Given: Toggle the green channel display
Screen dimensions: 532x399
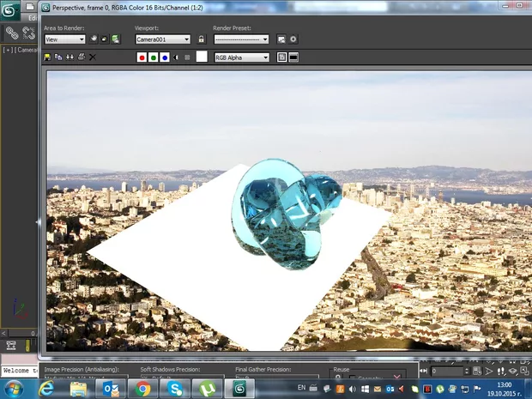Looking at the screenshot, I should 154,57.
